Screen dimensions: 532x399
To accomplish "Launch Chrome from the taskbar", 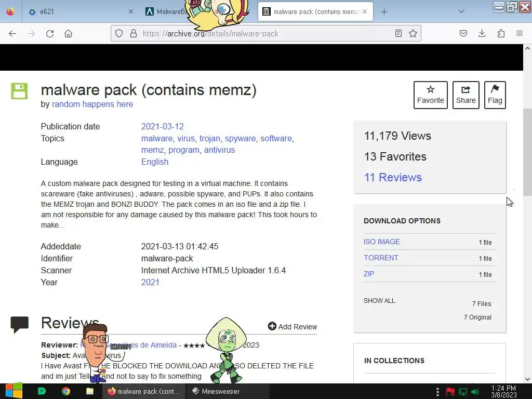I will pos(66,391).
